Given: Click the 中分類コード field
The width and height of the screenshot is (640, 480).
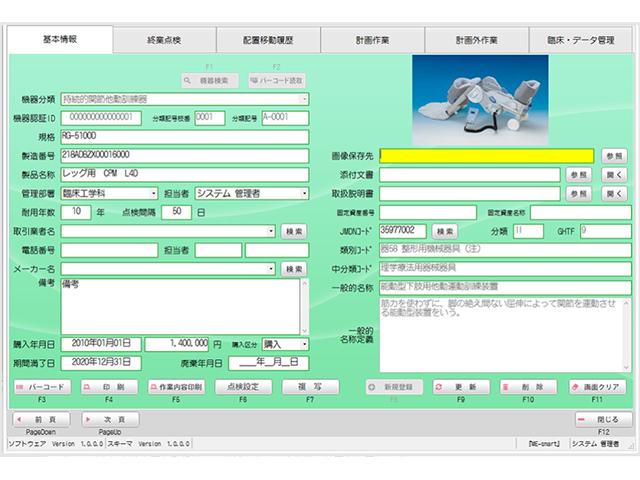Looking at the screenshot, I should [x=505, y=269].
